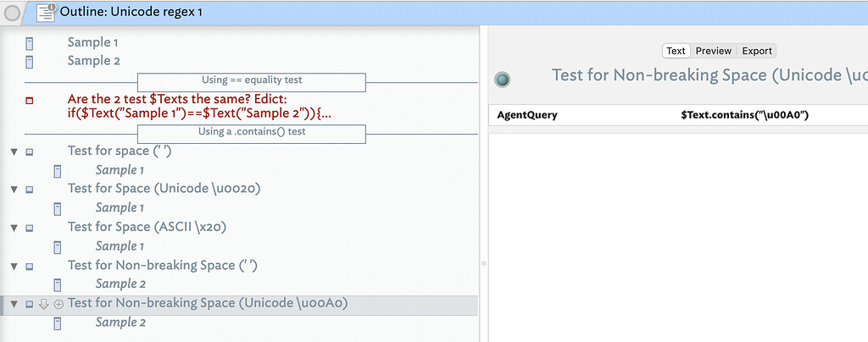Screen dimensions: 868x342
Task: Collapse Test for Non-breaking Space (' ') agent
Action: [14, 266]
